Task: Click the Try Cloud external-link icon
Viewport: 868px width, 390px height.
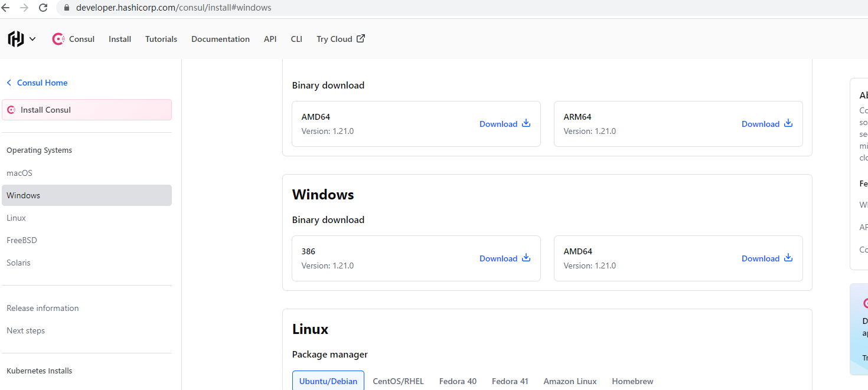Action: pyautogui.click(x=361, y=38)
